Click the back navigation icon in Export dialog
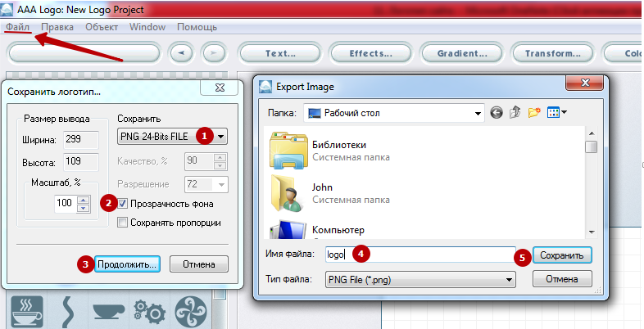Image resolution: width=644 pixels, height=329 pixels. pyautogui.click(x=497, y=112)
